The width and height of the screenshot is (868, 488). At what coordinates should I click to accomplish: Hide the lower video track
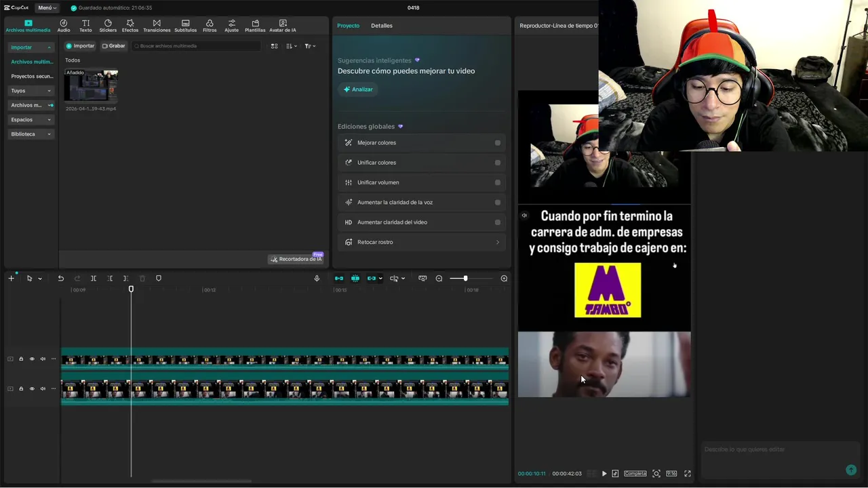[x=32, y=389]
